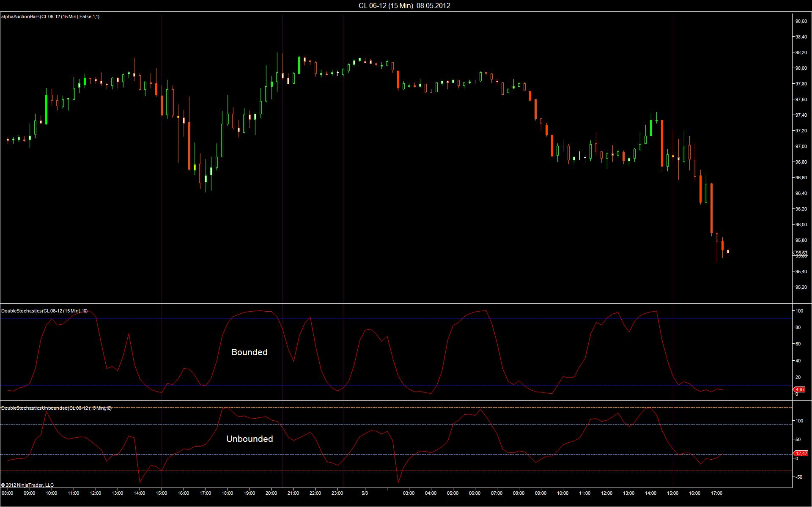Click the 06:00 time axis label
This screenshot has width=812, height=507.
475,493
